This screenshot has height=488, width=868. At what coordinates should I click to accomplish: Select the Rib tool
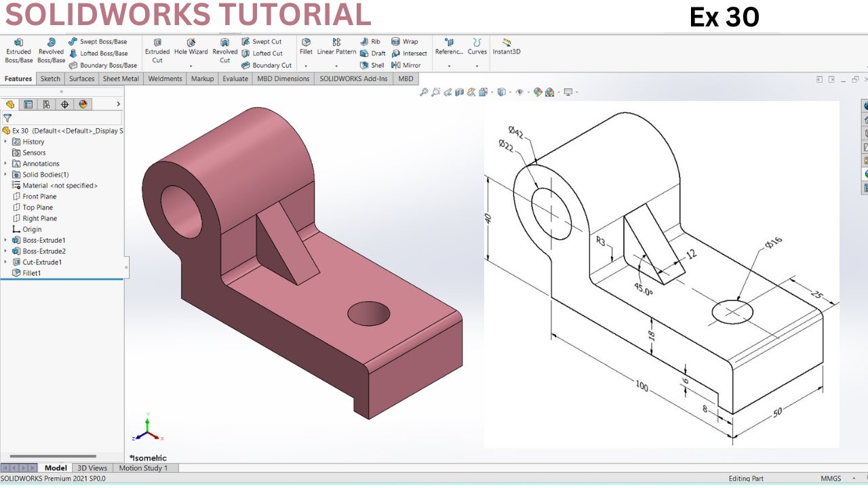point(370,41)
